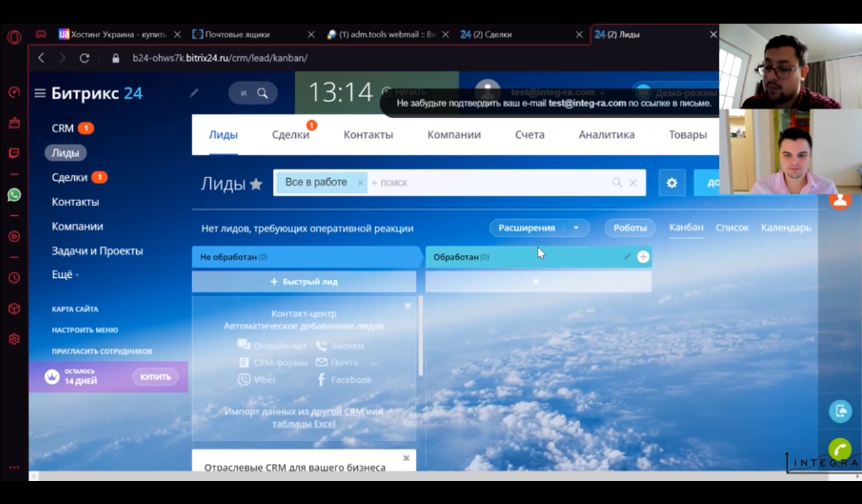
Task: Click the magnifier inside the leads filter
Action: 617,183
